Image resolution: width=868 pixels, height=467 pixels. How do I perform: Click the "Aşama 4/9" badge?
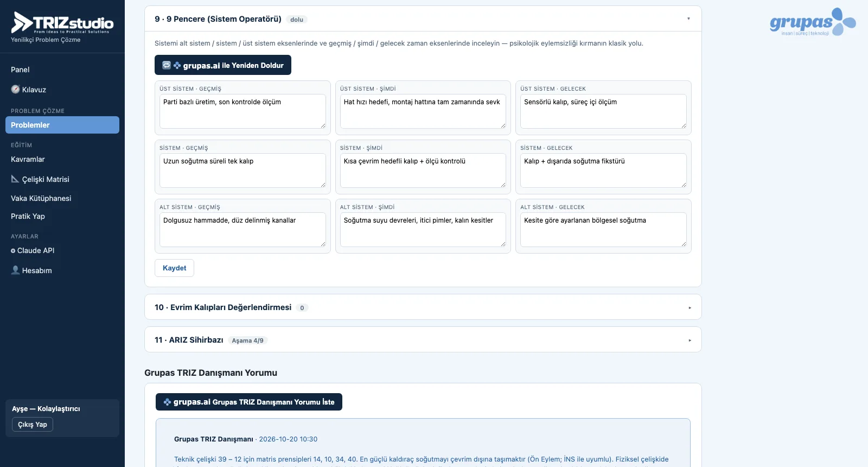(247, 340)
